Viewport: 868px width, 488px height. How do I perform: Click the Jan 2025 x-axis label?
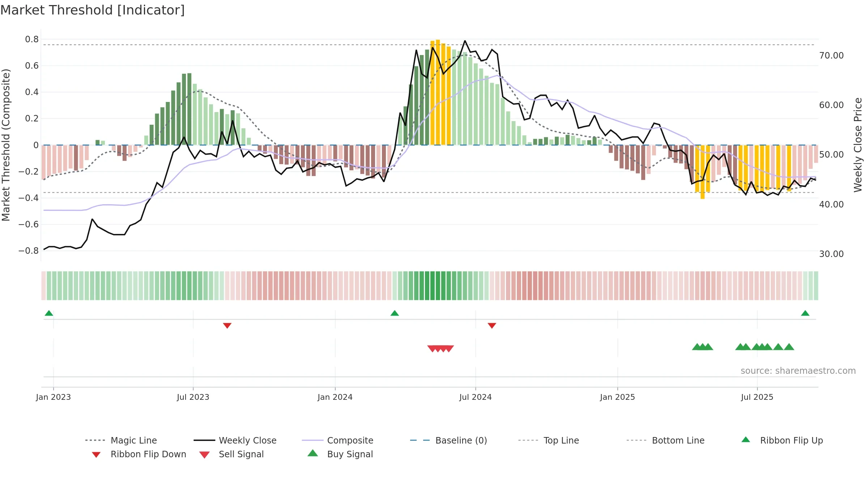click(x=618, y=397)
